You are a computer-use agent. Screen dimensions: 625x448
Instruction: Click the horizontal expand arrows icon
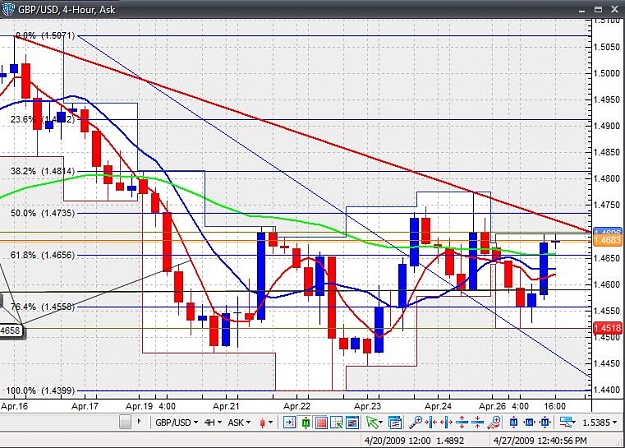point(446,422)
